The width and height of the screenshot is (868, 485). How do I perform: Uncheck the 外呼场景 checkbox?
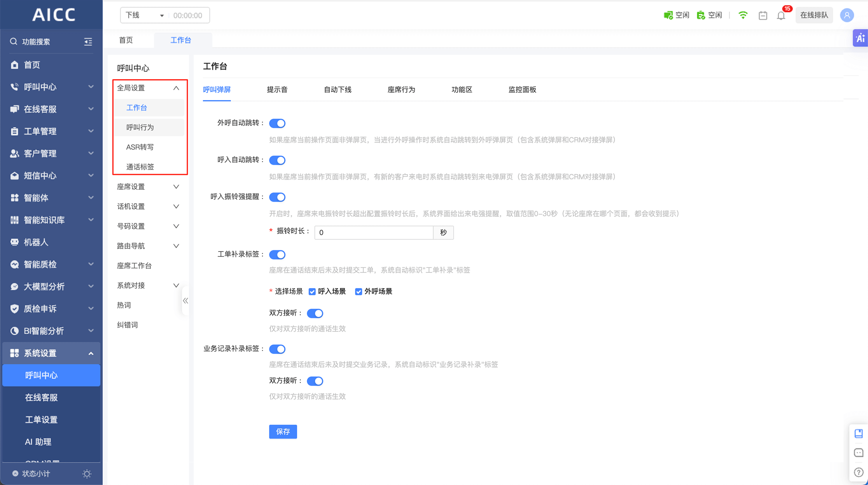tap(358, 292)
